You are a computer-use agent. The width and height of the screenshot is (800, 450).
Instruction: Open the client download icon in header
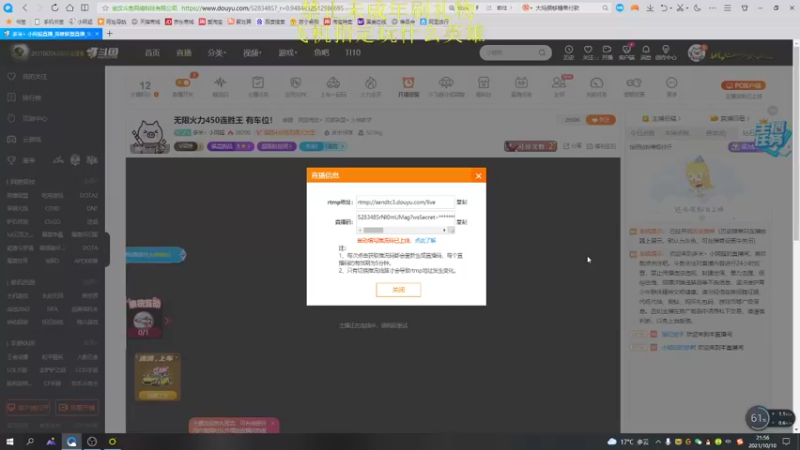coord(626,52)
